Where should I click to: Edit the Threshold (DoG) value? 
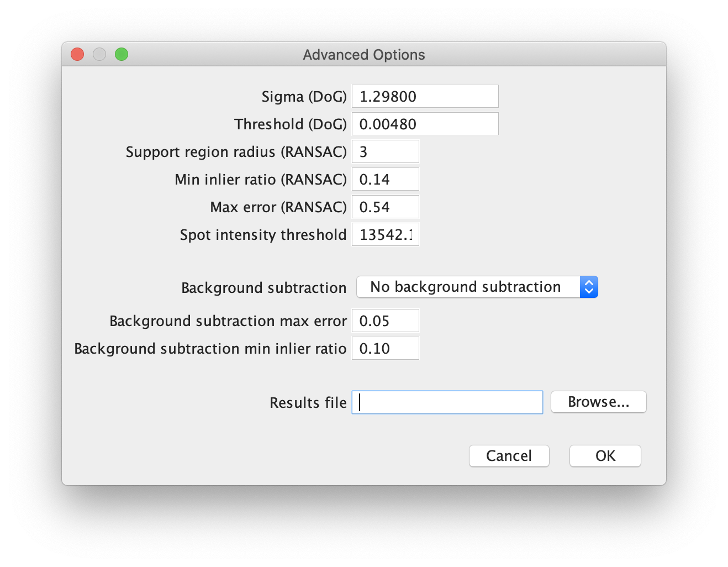pyautogui.click(x=425, y=124)
